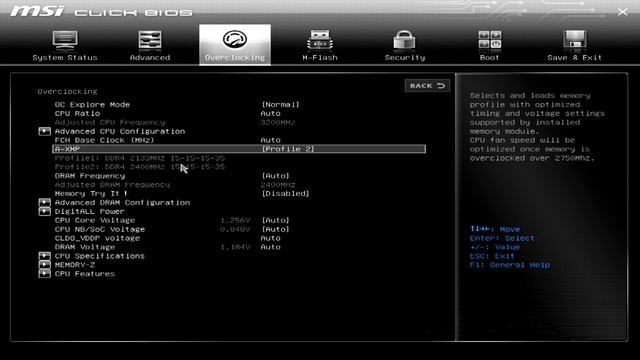
Task: Select CPU Ratio Auto value
Action: 271,113
